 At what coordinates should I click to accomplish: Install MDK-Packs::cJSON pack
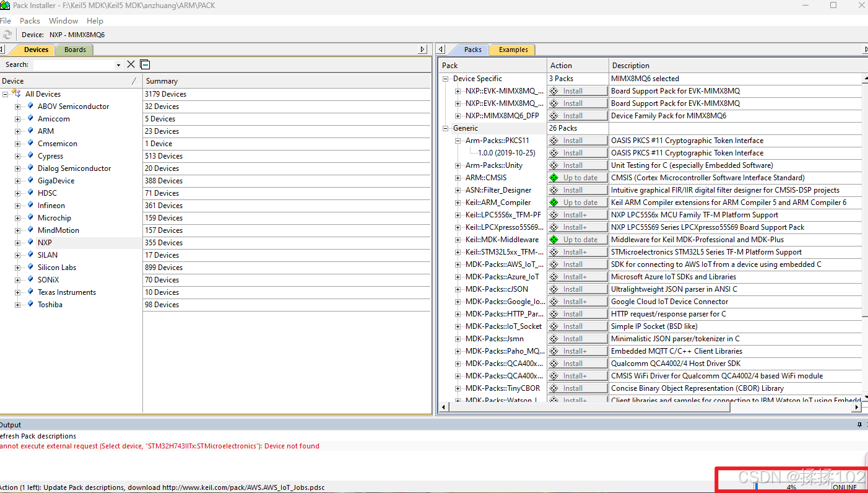[x=577, y=289]
